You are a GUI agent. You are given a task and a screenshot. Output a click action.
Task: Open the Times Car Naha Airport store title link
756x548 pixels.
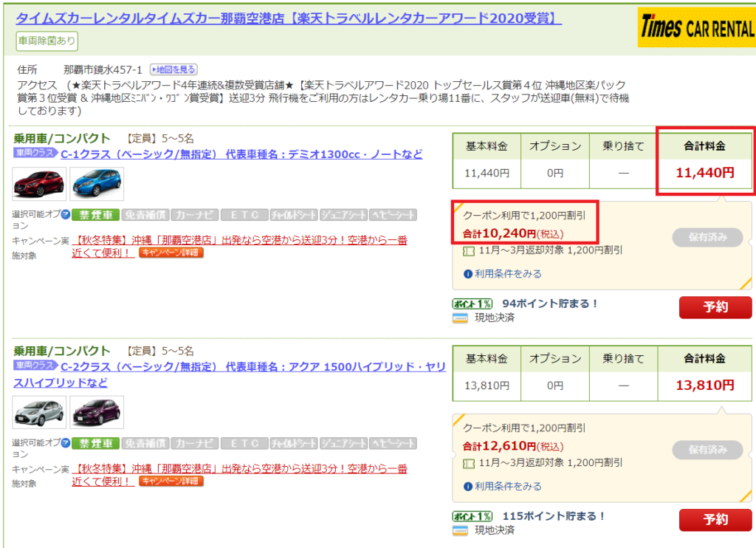289,18
